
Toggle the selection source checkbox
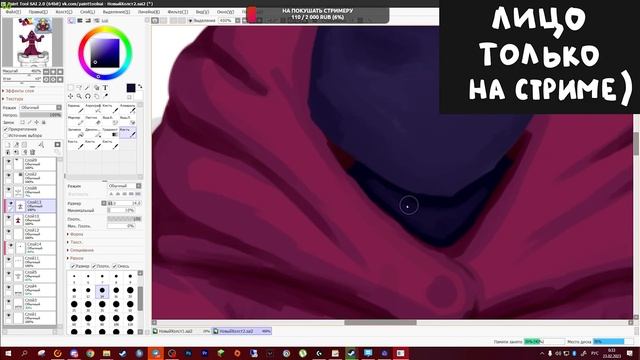point(6,136)
